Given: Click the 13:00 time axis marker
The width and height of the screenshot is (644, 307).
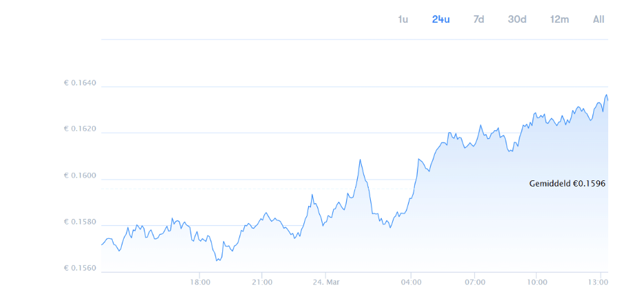Looking at the screenshot, I should [x=599, y=282].
